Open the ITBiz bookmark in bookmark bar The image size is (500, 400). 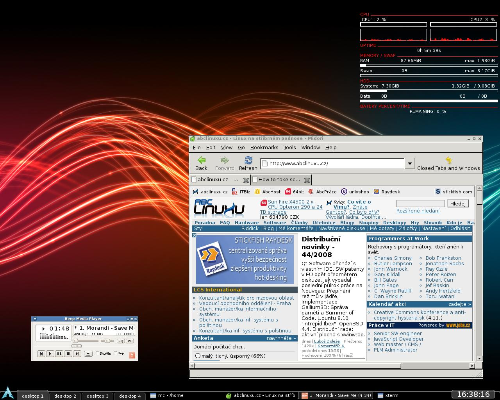[241, 192]
